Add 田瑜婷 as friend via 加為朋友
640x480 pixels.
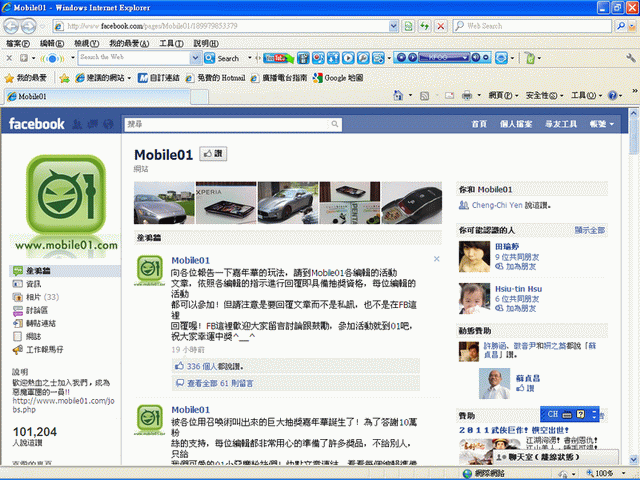tap(520, 267)
